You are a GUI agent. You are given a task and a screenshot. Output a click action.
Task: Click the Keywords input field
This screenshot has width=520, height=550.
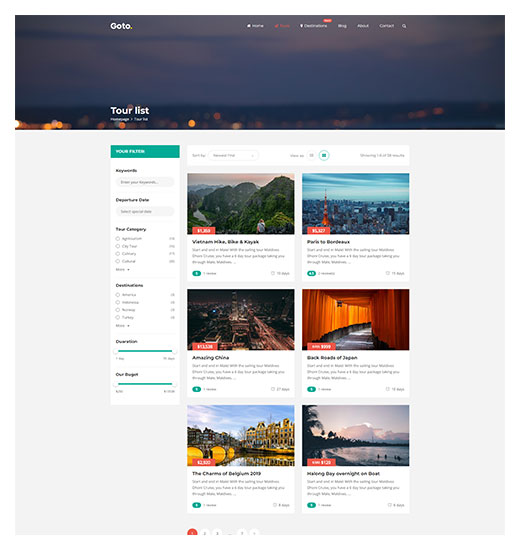145,182
